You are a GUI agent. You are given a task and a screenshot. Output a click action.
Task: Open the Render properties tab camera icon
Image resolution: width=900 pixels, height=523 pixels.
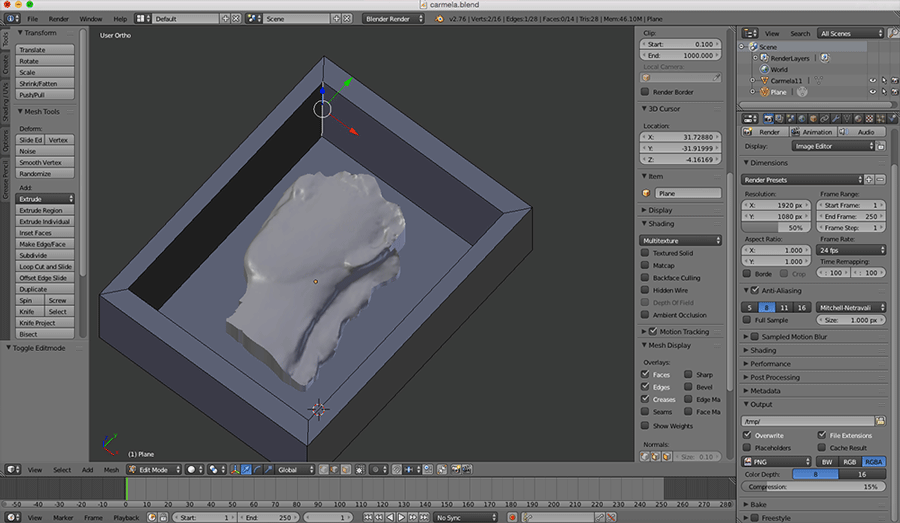point(769,119)
